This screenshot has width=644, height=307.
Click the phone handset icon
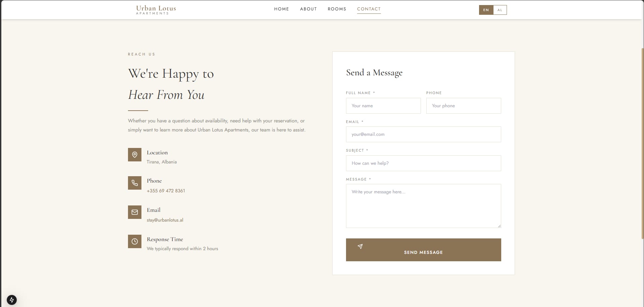[x=135, y=183]
